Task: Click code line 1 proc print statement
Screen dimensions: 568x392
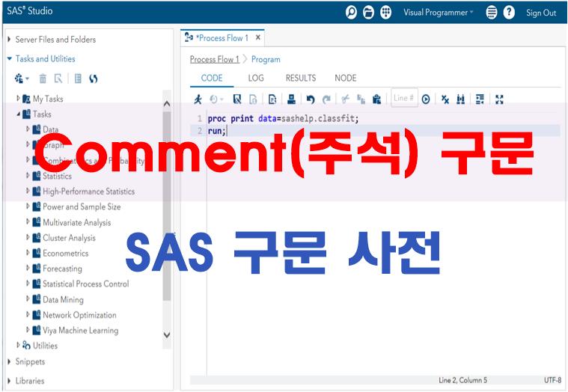Action: tap(283, 118)
